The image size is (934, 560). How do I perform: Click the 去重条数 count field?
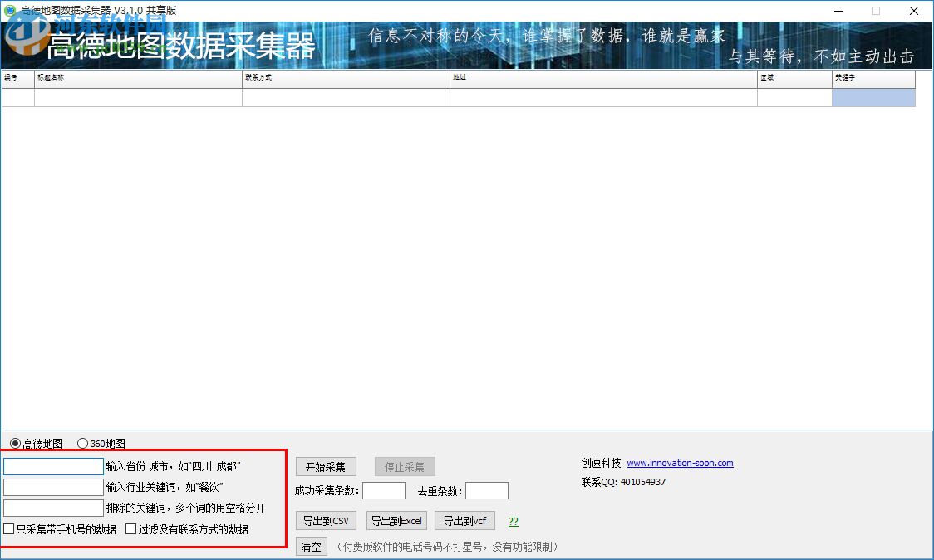[487, 490]
